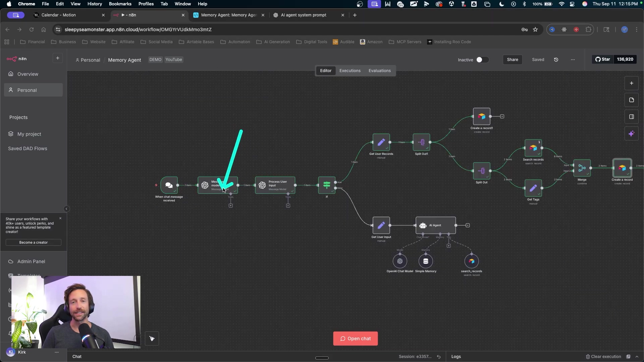Click the AI Agent node
This screenshot has height=362, width=644.
coord(435,225)
